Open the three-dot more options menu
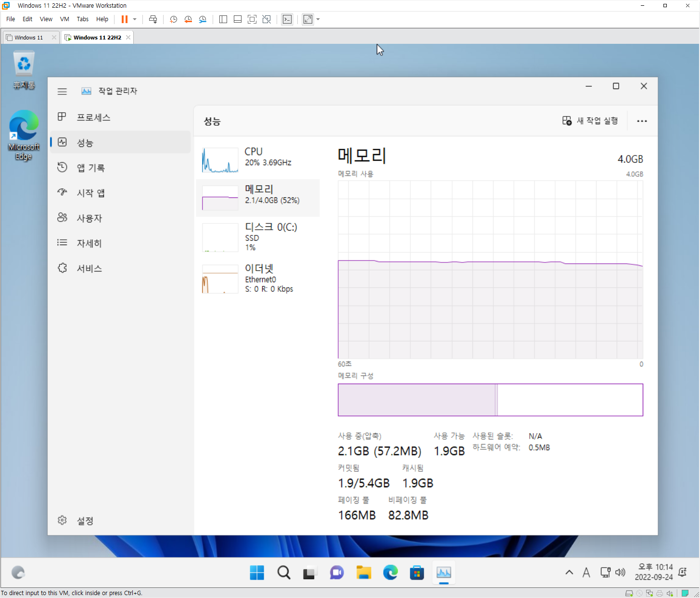Image resolution: width=700 pixels, height=598 pixels. [642, 121]
